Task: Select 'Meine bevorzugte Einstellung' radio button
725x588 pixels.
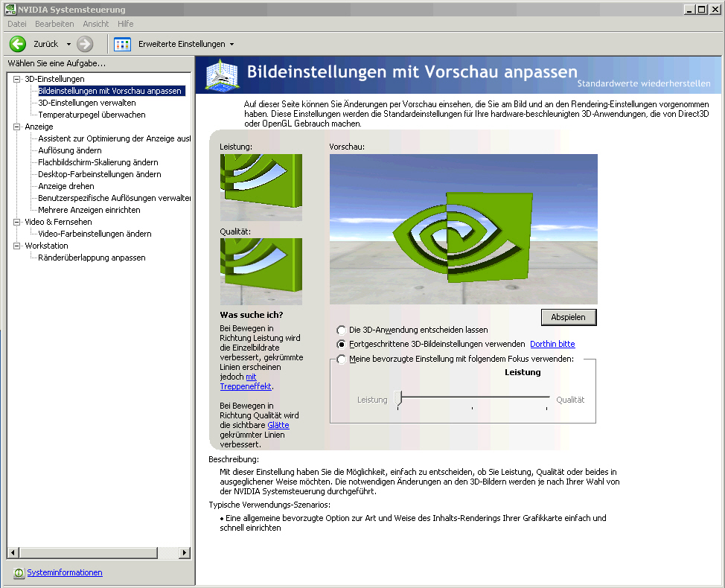Action: point(341,359)
